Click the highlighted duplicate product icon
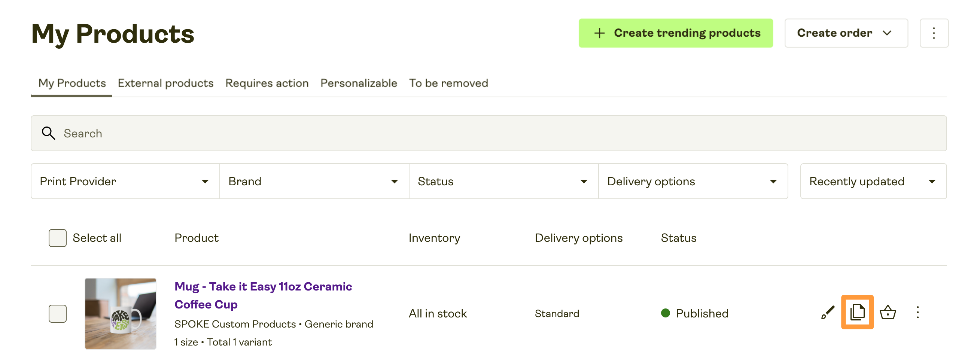The image size is (980, 356). 857,313
